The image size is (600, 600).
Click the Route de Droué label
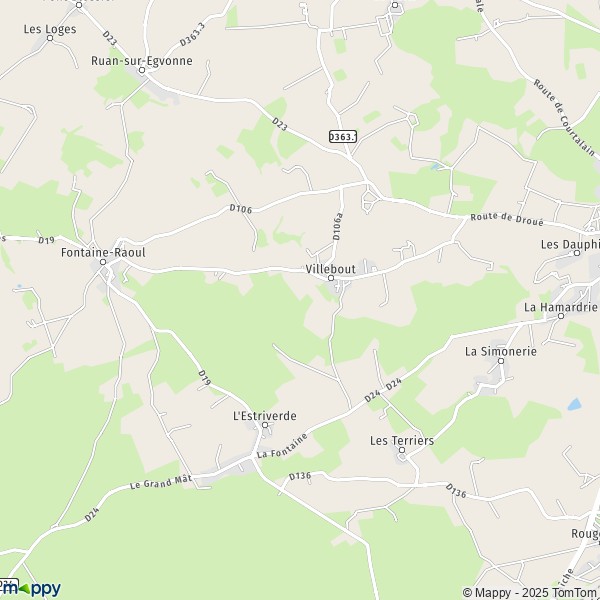(x=507, y=220)
